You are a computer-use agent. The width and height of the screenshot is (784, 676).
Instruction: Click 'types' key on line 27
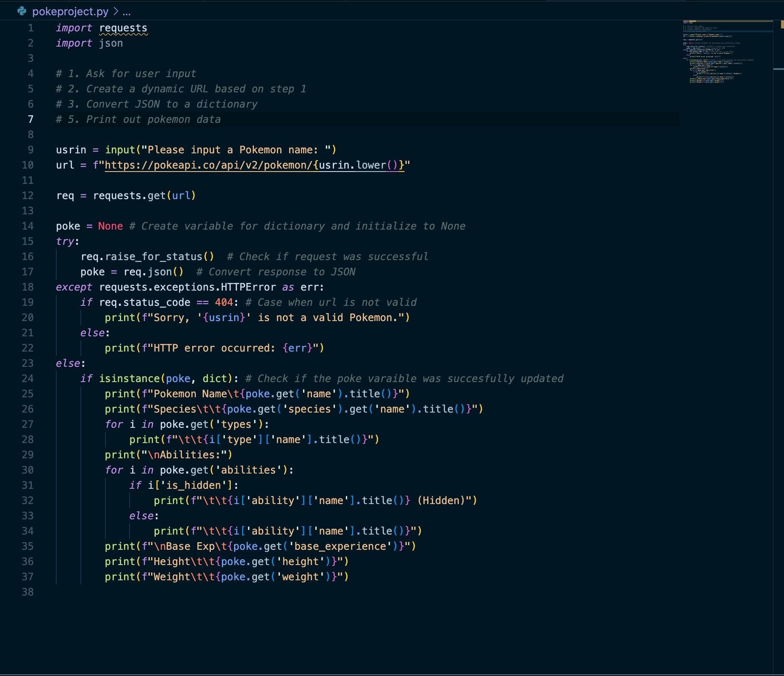[x=236, y=424]
